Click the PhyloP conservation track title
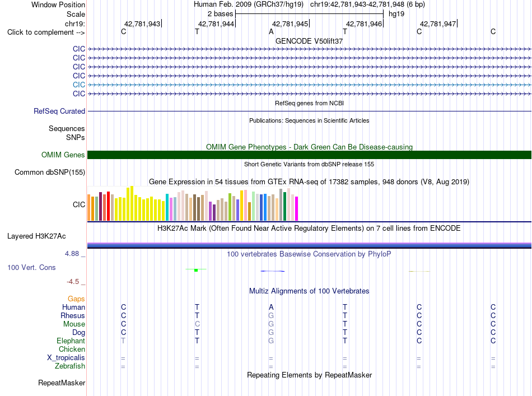This screenshot has height=396, width=532. point(309,254)
